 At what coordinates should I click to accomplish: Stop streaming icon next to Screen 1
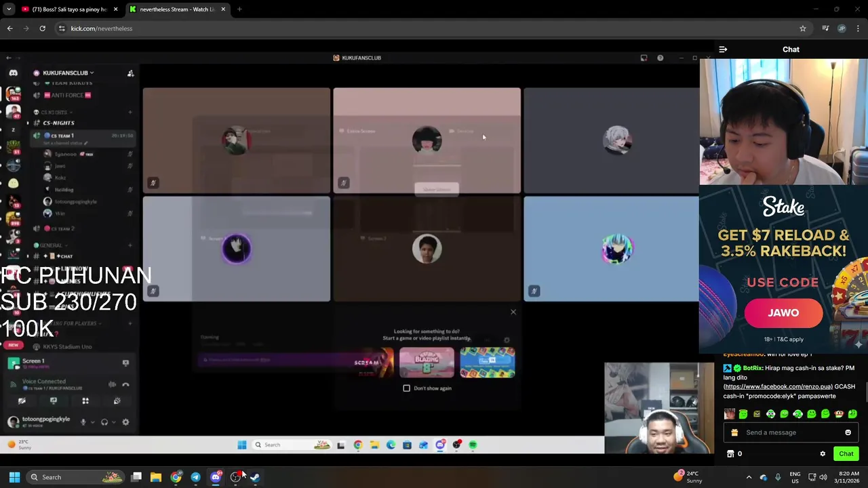[125, 363]
